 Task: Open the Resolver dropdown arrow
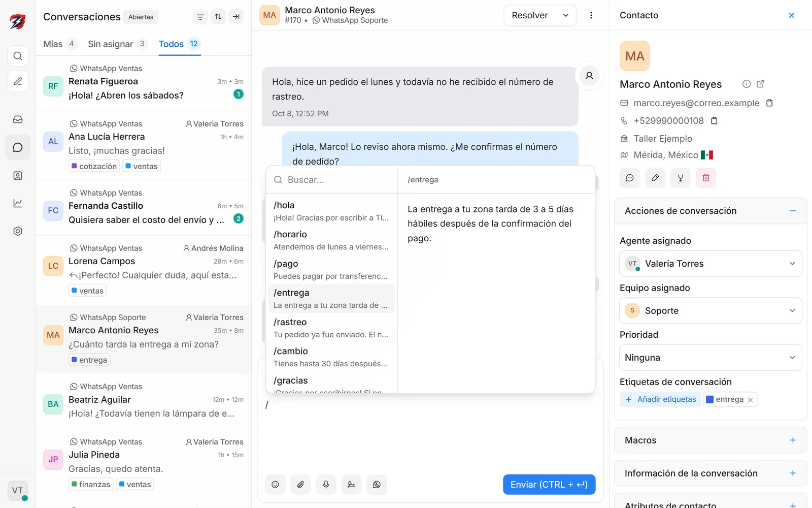(566, 15)
